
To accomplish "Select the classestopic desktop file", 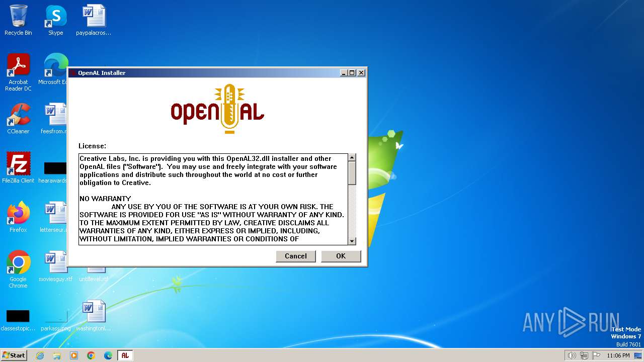I will (x=18, y=321).
